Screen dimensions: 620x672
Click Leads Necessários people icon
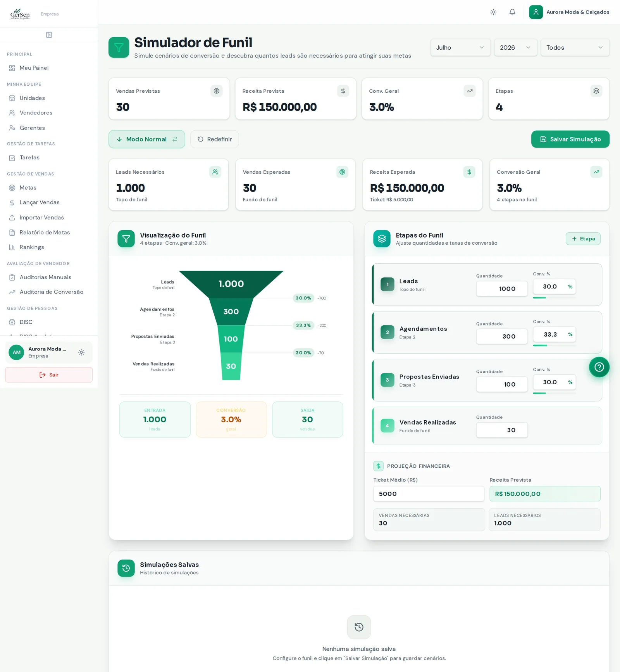coord(215,172)
